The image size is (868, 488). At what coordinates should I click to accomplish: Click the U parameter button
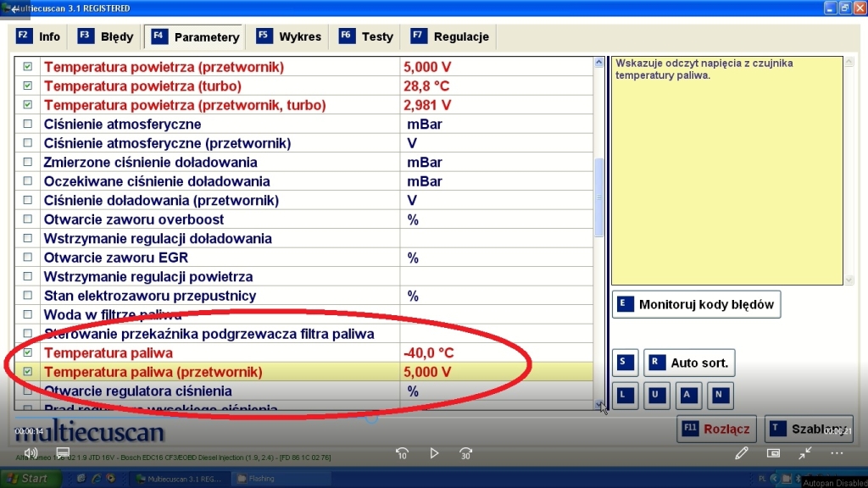pyautogui.click(x=656, y=395)
